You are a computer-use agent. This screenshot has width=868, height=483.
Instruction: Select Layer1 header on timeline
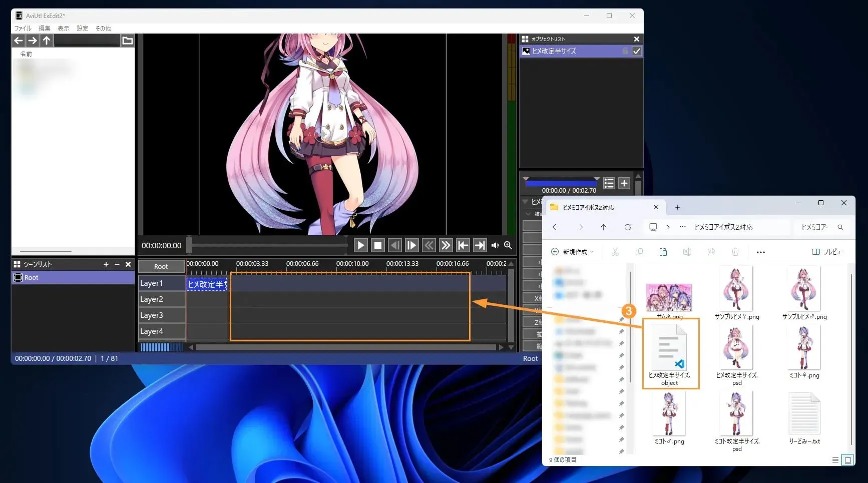tap(162, 283)
